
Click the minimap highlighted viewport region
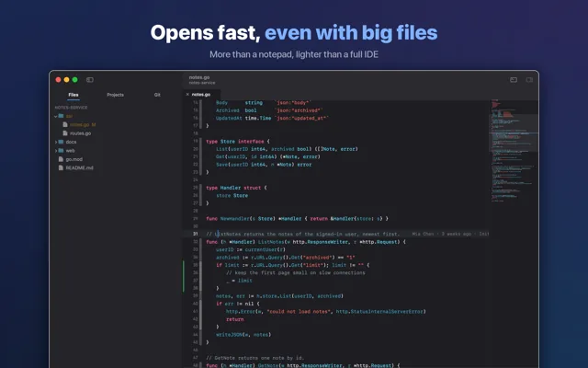(x=514, y=132)
